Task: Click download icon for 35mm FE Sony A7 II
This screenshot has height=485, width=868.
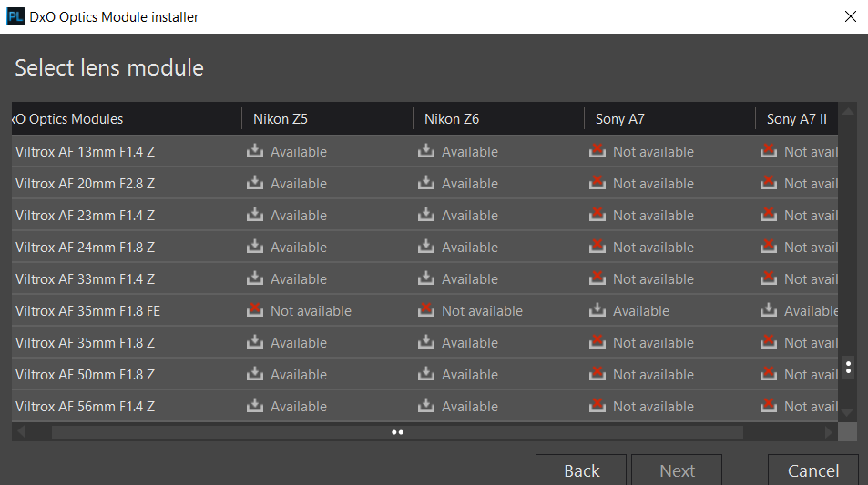Action: tap(769, 309)
